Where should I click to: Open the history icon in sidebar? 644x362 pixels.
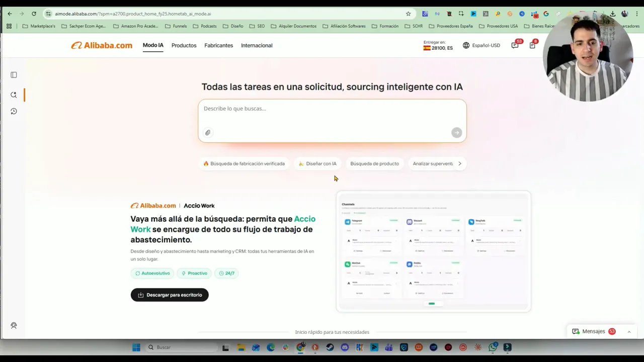pyautogui.click(x=14, y=111)
